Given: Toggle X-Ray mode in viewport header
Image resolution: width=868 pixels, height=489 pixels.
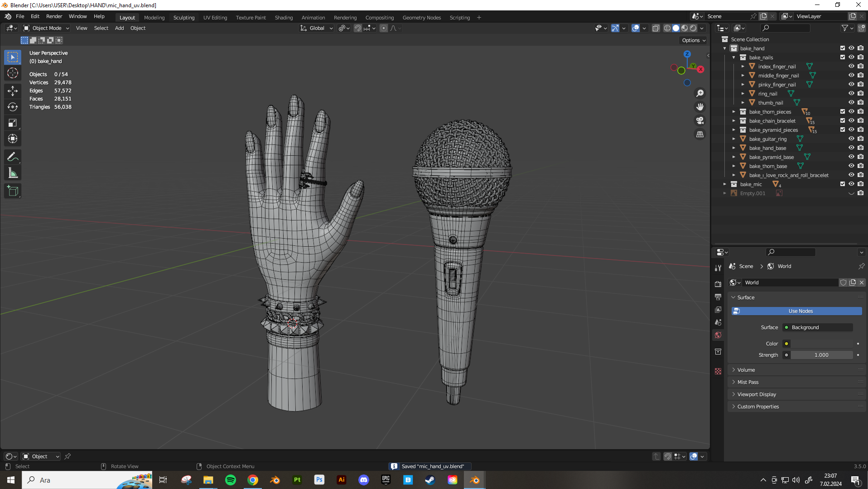Looking at the screenshot, I should (x=656, y=28).
